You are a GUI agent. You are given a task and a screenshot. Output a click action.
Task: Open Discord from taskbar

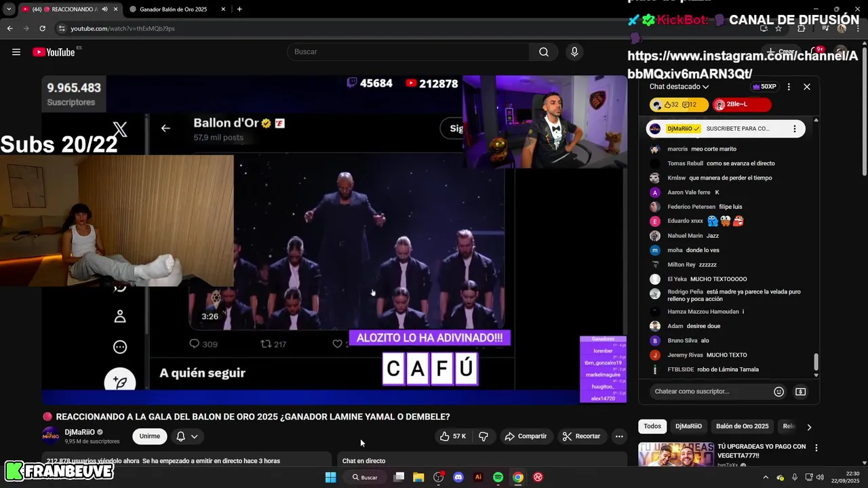(458, 477)
